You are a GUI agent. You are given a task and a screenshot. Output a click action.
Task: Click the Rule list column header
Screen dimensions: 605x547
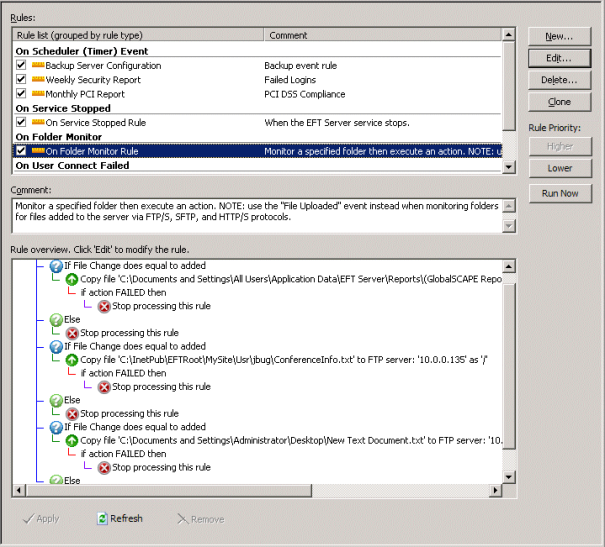coord(138,35)
